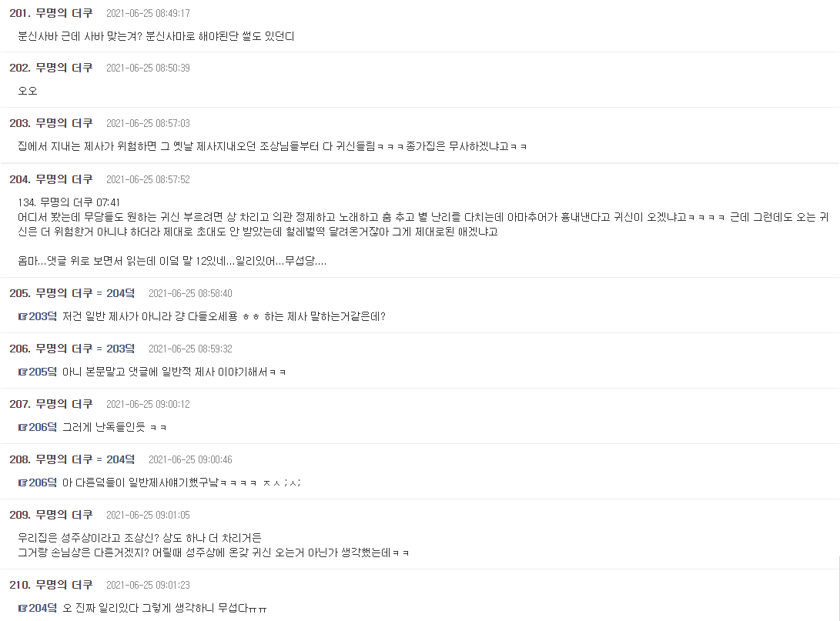Click the '= 203덬' author tag on comment 206
Viewport: 840px width, 621px height.
click(115, 349)
